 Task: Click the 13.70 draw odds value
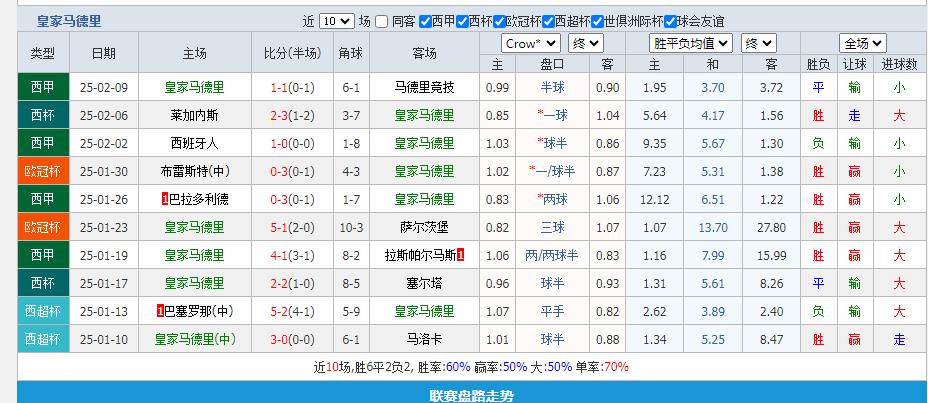[x=713, y=228]
